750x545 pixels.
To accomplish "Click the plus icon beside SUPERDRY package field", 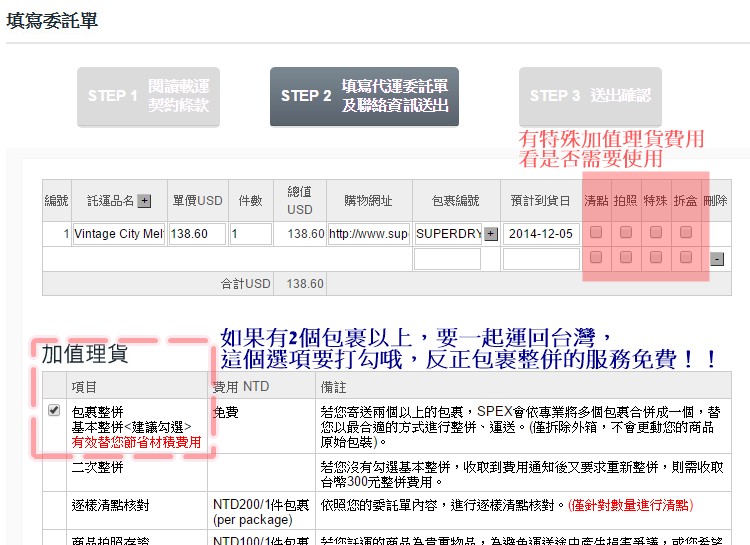I will 491,234.
